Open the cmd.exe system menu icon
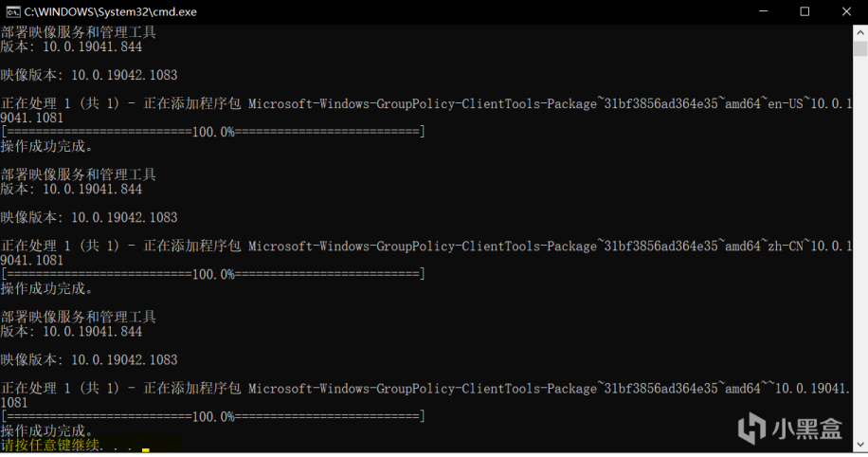The width and height of the screenshot is (868, 457). [12, 11]
